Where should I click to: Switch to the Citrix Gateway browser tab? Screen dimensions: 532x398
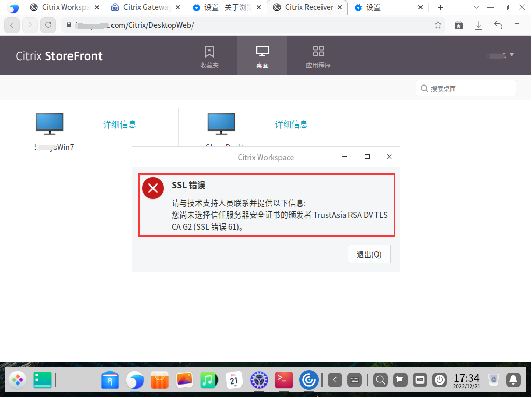(146, 7)
